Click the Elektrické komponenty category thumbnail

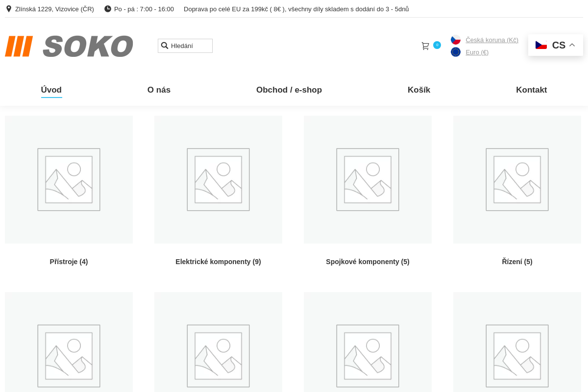[218, 179]
